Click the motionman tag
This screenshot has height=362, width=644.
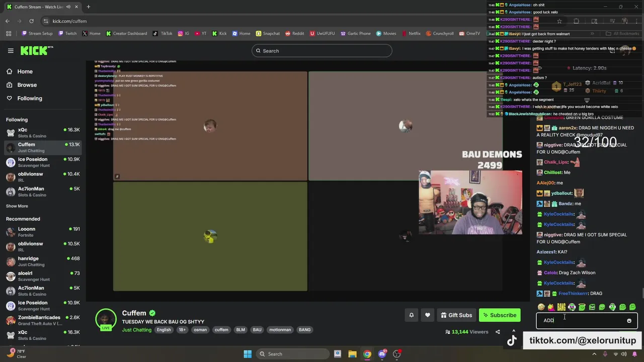point(280,330)
